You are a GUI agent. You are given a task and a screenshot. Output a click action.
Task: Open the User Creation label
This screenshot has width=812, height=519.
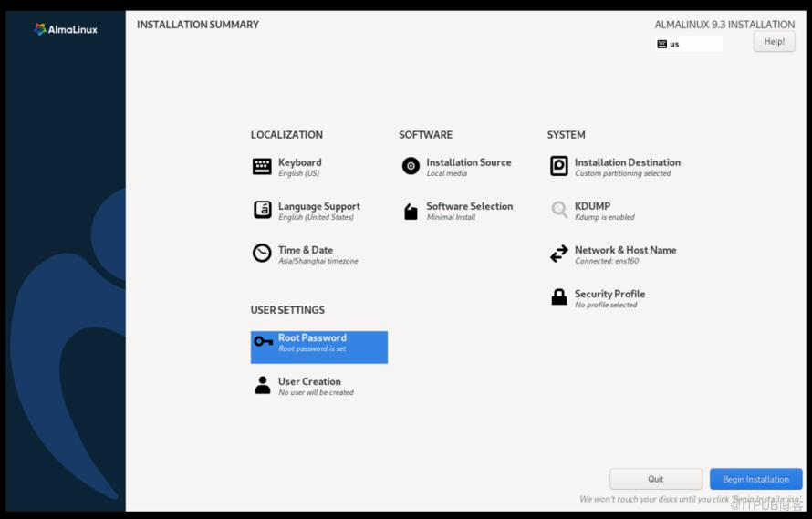[309, 381]
